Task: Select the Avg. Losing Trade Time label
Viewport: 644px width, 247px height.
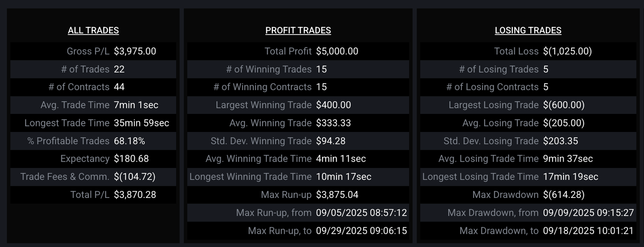Action: coord(488,159)
